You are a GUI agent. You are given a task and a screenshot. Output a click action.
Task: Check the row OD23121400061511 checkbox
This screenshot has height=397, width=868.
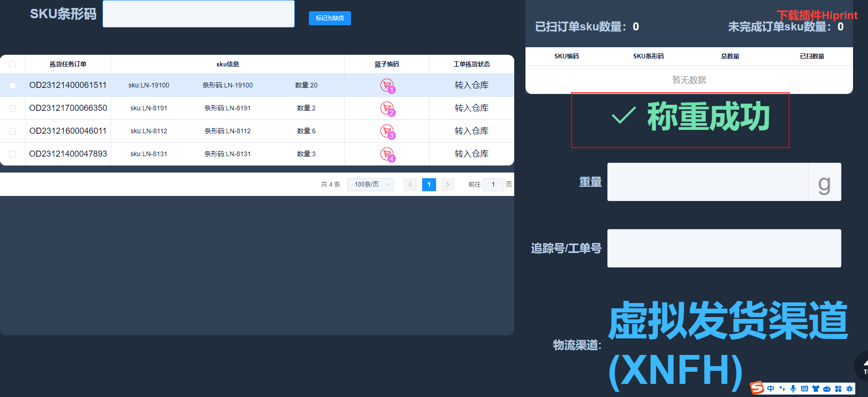[13, 86]
